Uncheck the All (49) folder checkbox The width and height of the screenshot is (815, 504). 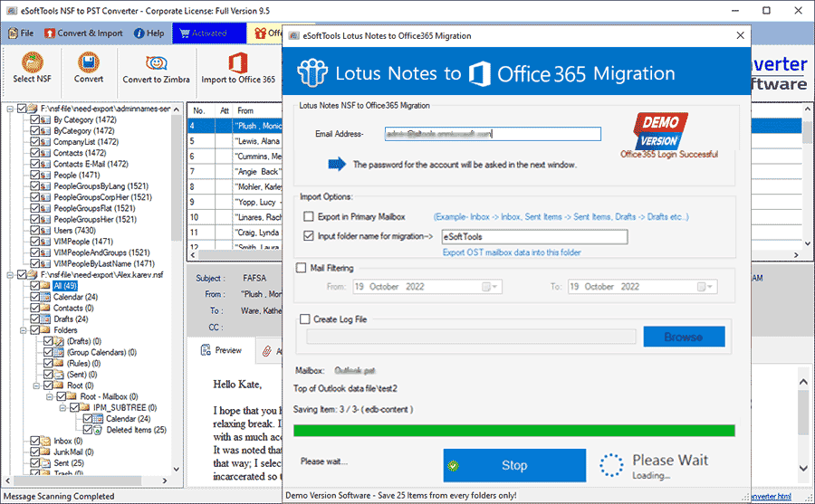point(34,286)
